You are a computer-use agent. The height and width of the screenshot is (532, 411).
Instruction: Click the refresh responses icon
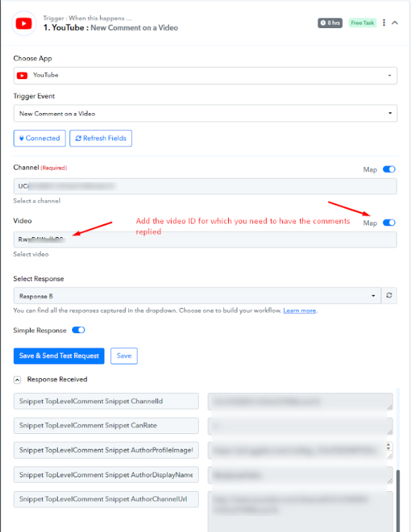click(389, 296)
